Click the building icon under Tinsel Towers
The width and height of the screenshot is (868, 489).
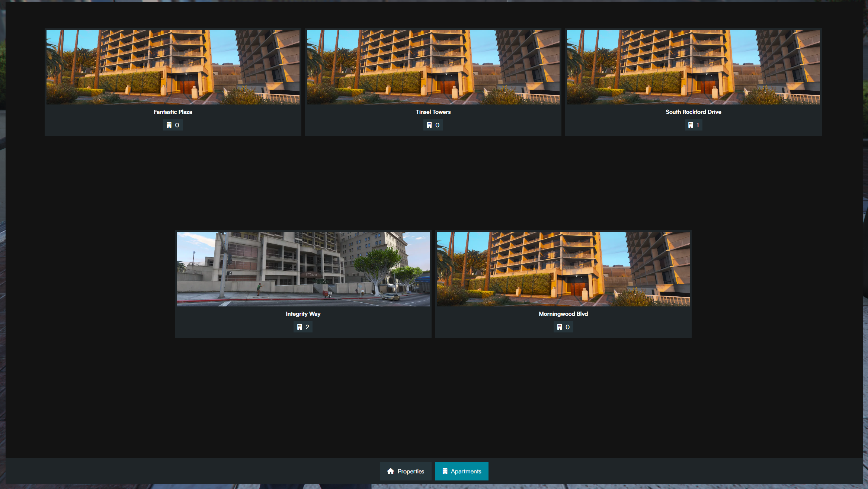pyautogui.click(x=429, y=125)
